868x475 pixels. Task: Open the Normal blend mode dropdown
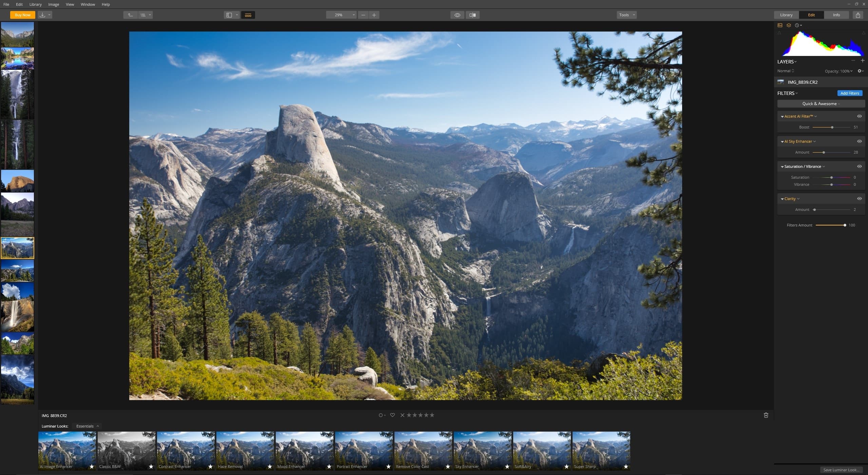(x=785, y=71)
